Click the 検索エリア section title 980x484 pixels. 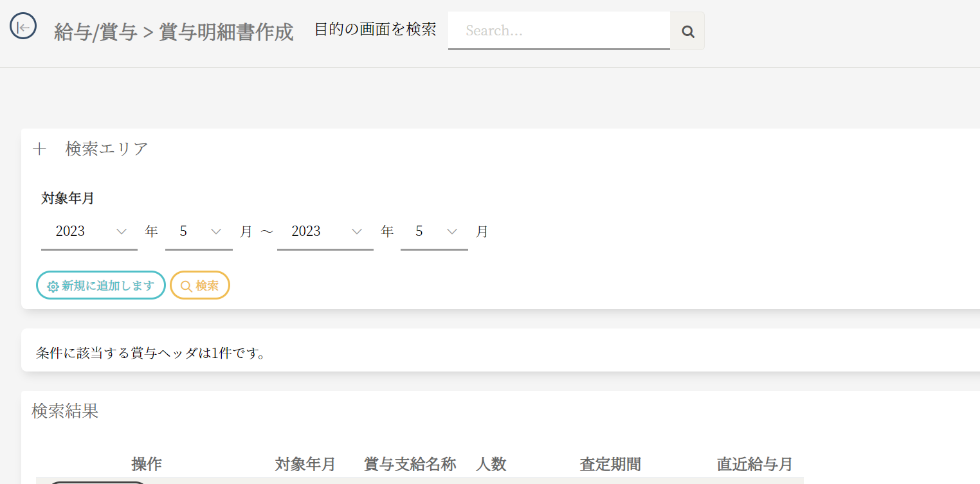point(107,149)
